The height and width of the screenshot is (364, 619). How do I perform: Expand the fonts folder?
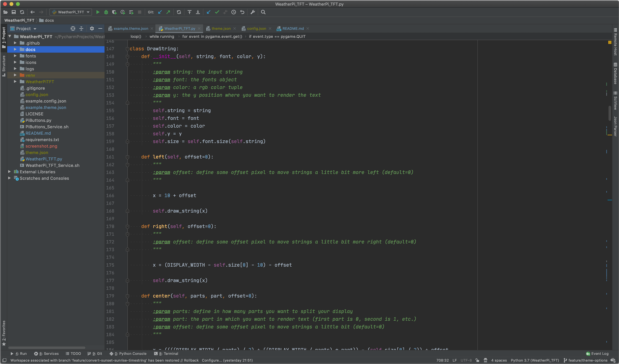(15, 56)
